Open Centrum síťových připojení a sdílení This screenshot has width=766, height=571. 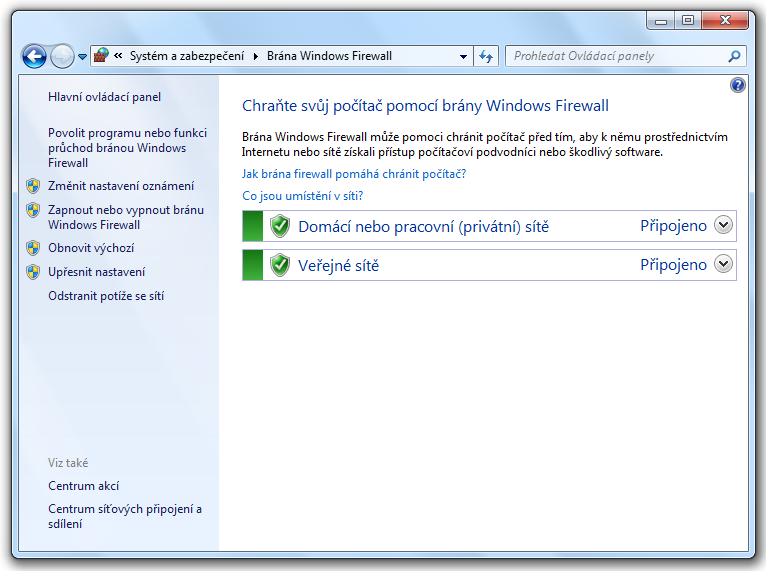(x=125, y=516)
